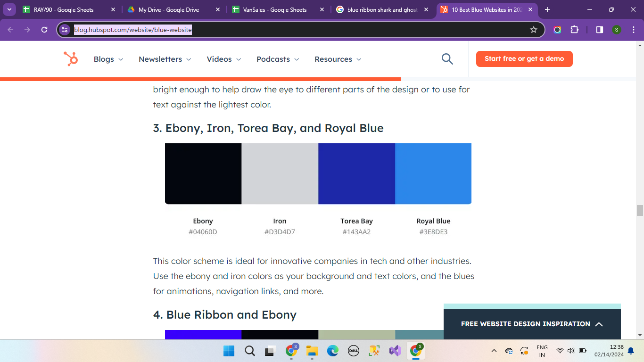Image resolution: width=644 pixels, height=362 pixels.
Task: Open the browser Extensions puzzle icon
Action: click(x=574, y=30)
